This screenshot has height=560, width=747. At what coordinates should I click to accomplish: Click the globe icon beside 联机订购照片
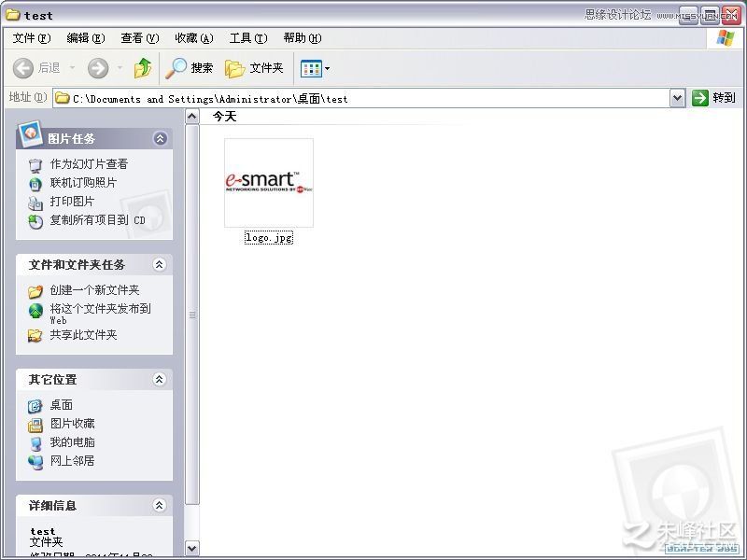pos(35,183)
